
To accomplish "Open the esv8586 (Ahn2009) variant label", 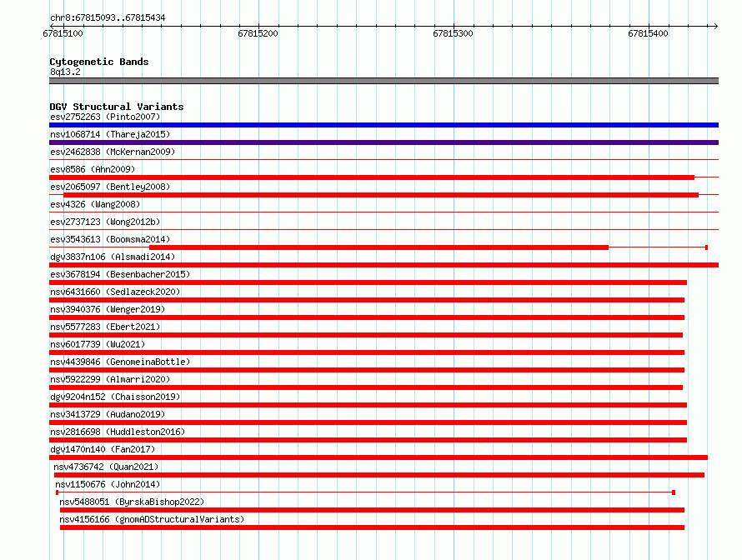I will click(93, 169).
